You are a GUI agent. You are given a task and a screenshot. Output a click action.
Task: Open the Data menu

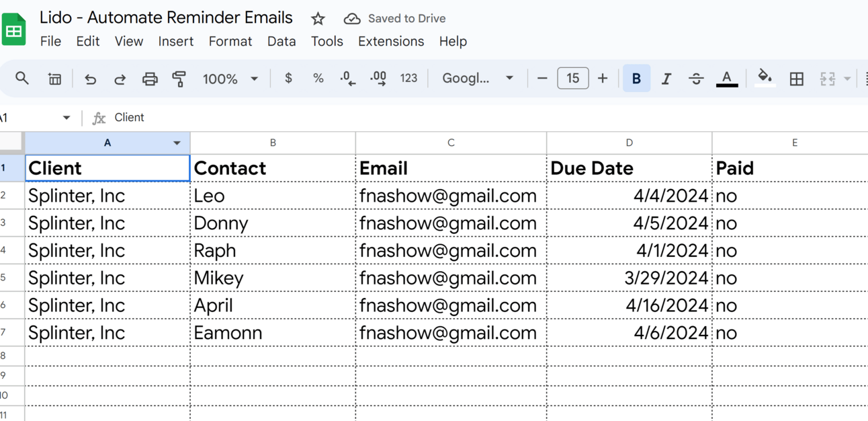[281, 42]
